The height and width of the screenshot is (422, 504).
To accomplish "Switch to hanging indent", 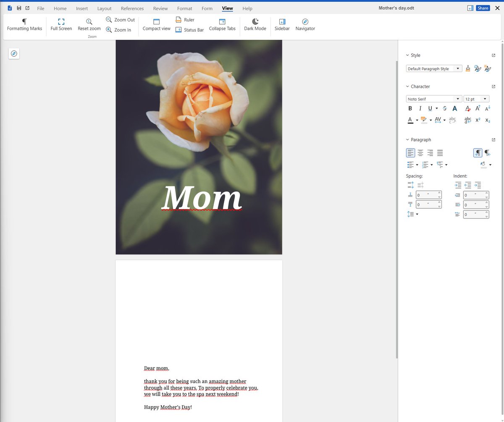I will tap(478, 185).
